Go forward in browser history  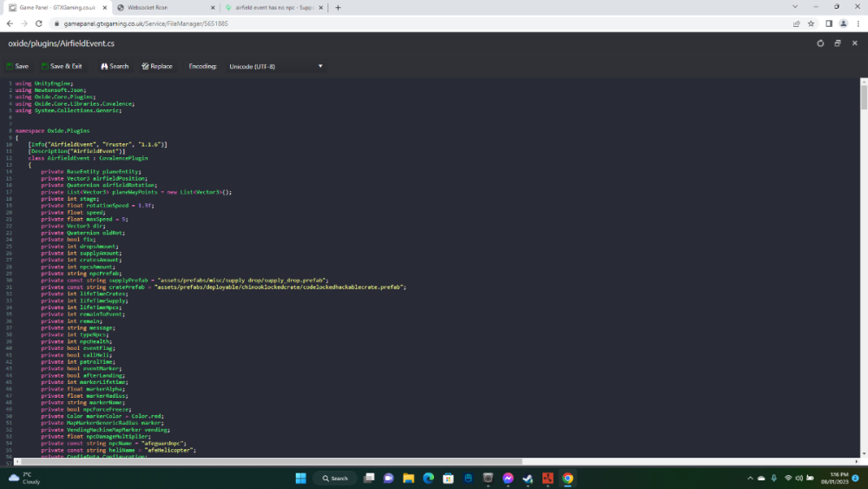coord(23,23)
